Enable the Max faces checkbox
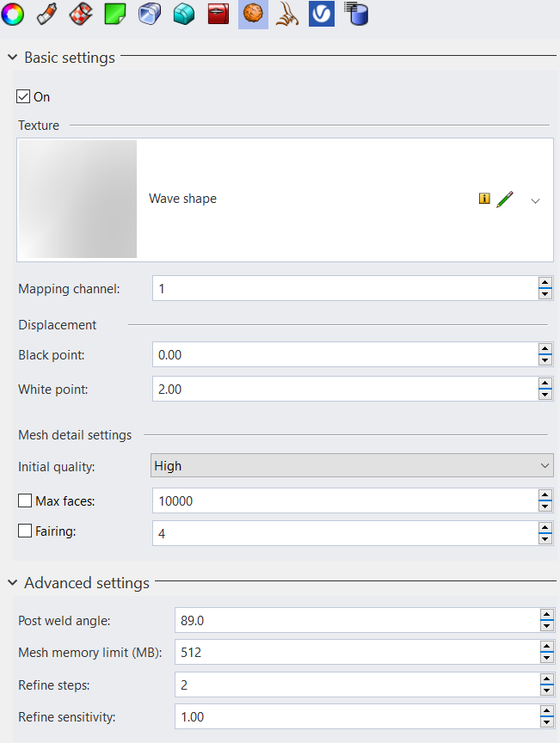This screenshot has width=560, height=743. (x=24, y=500)
